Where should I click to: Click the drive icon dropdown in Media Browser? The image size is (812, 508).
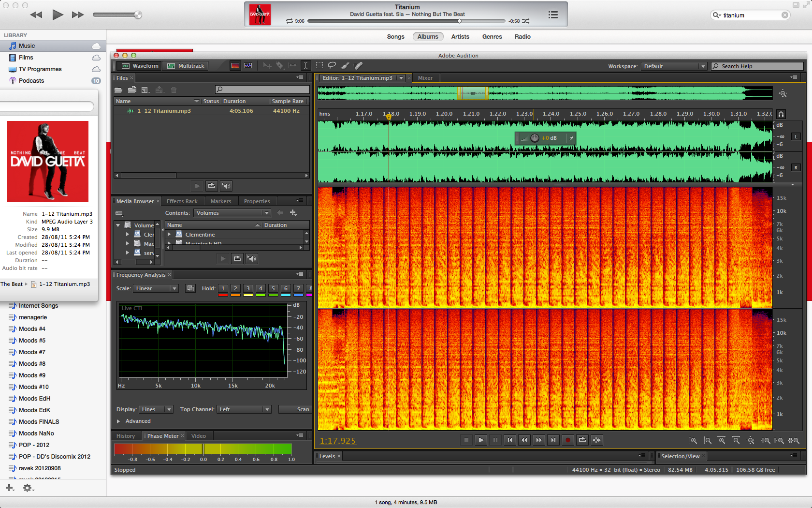coord(119,213)
